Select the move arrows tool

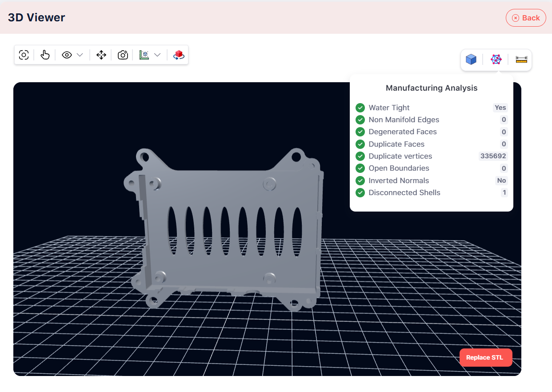(101, 54)
